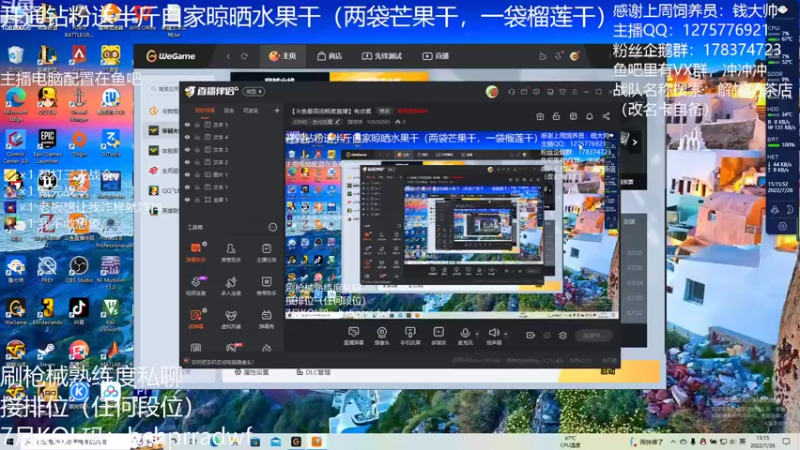Toggle visibility of 文本 4 layer
Screen dimensions: 800x450
pyautogui.click(x=187, y=137)
